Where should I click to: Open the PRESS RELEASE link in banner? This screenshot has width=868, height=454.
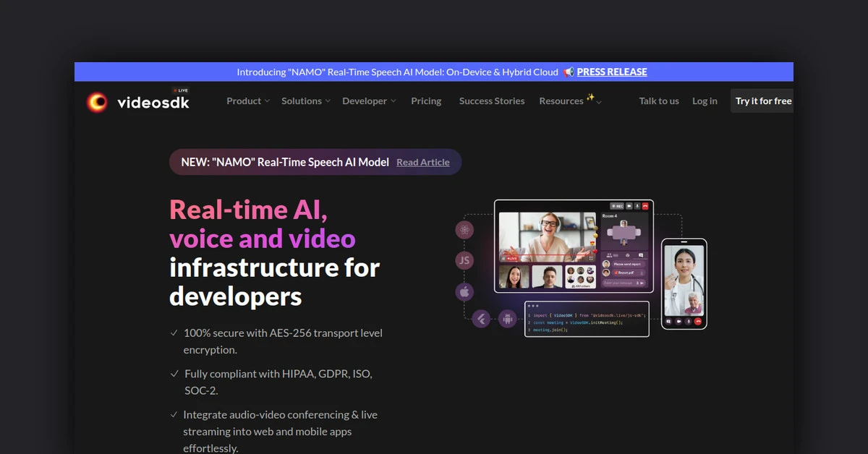point(612,72)
